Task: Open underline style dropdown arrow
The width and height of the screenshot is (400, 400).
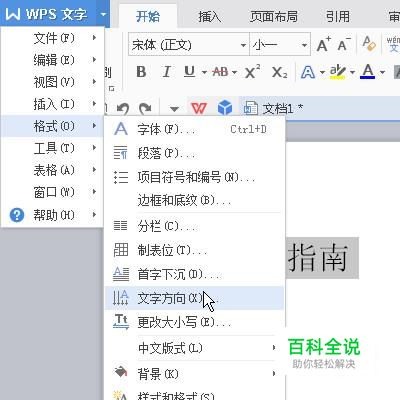Action: pyautogui.click(x=204, y=72)
